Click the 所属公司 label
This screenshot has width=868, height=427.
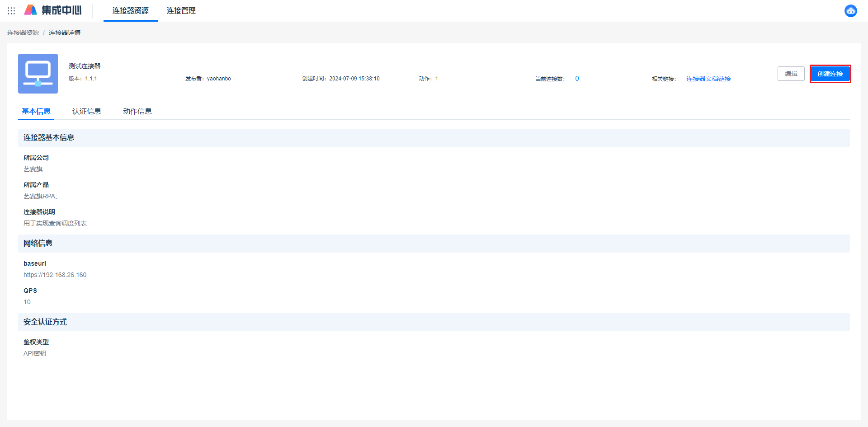coord(36,158)
